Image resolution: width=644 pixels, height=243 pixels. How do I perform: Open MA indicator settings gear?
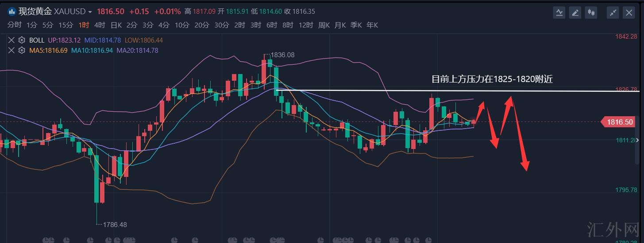(x=21, y=51)
